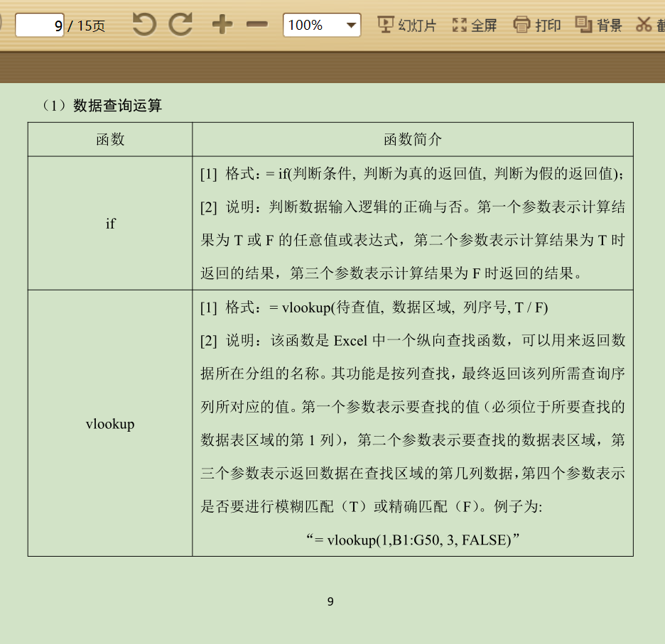Enter 全屏 fullscreen view

pos(474,25)
